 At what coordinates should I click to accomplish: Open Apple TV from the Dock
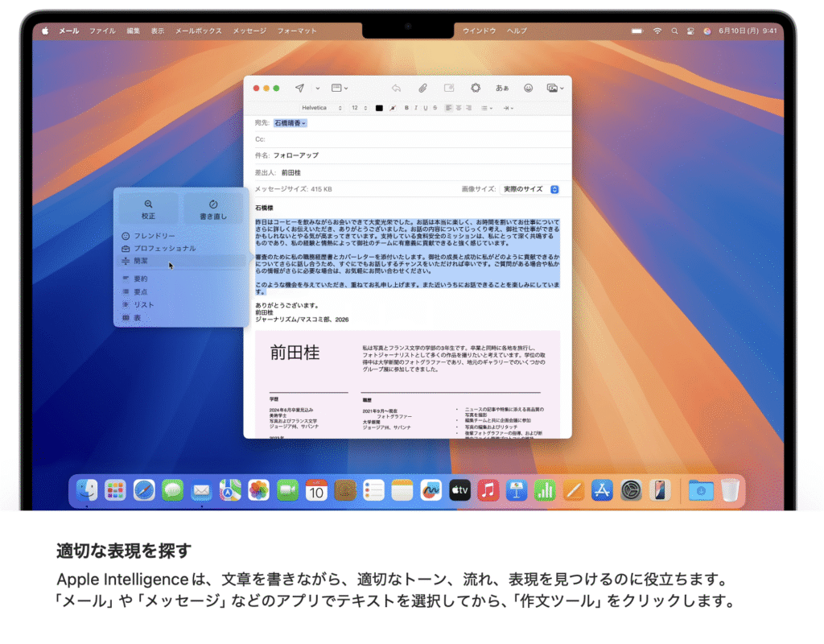(459, 490)
